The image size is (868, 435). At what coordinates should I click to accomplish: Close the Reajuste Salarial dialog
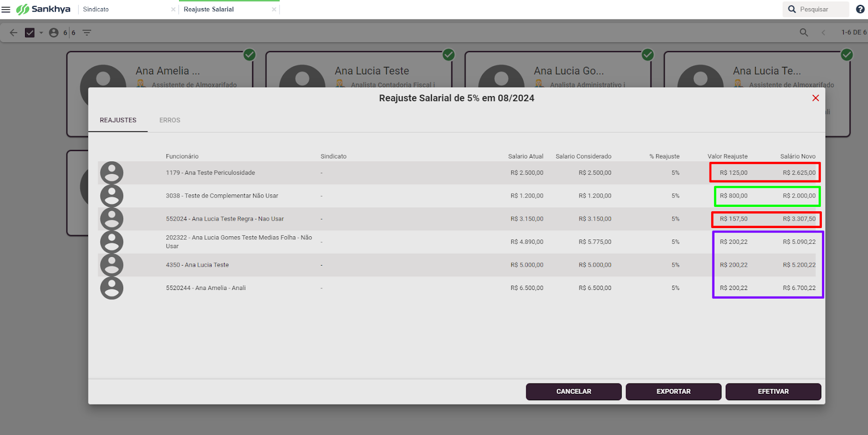pos(815,98)
